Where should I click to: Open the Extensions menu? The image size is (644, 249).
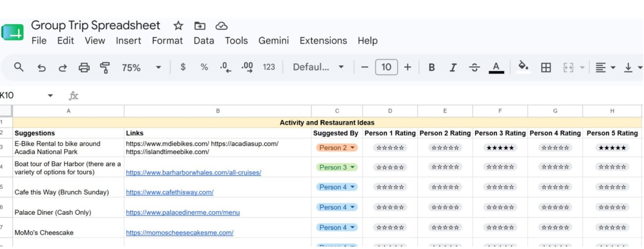point(323,41)
